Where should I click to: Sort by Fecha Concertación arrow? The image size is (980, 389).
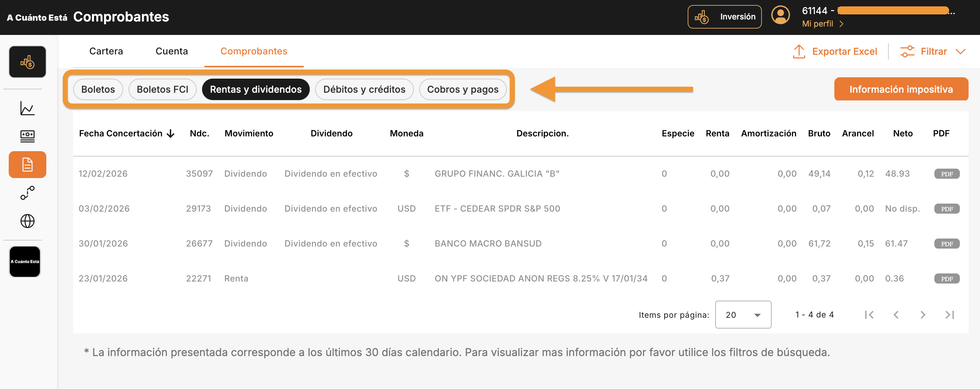point(171,133)
